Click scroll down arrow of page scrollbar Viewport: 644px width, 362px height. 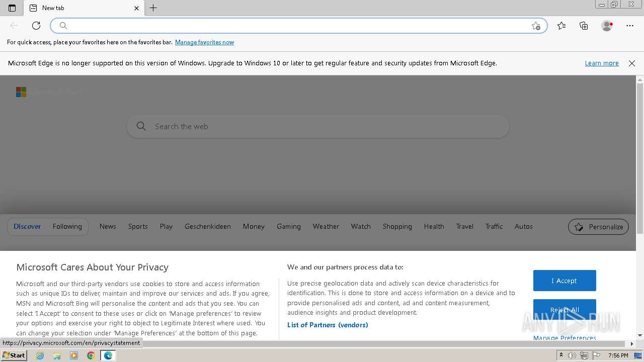click(x=640, y=335)
